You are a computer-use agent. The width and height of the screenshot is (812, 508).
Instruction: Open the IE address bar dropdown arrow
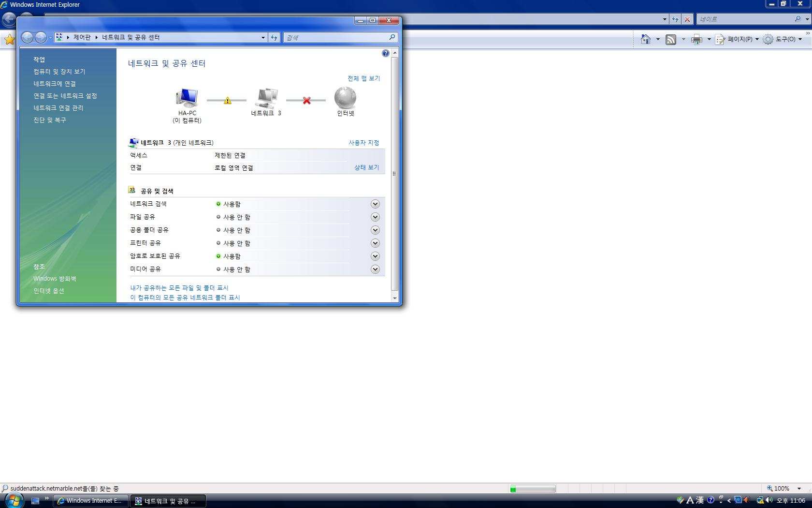(665, 19)
